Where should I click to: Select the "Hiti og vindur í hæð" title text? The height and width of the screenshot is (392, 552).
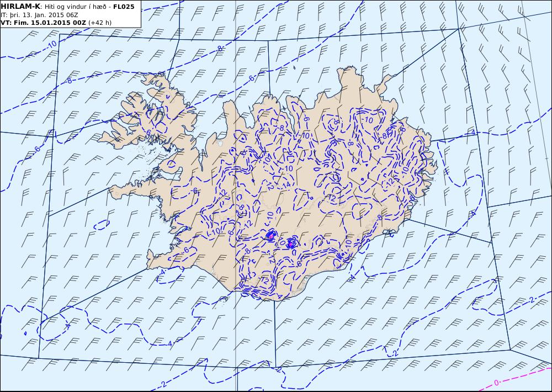75,7
